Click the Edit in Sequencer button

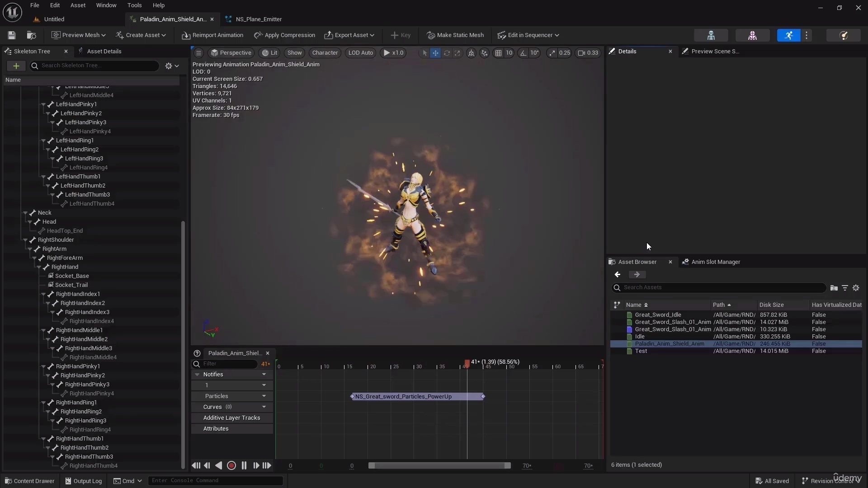click(x=528, y=35)
